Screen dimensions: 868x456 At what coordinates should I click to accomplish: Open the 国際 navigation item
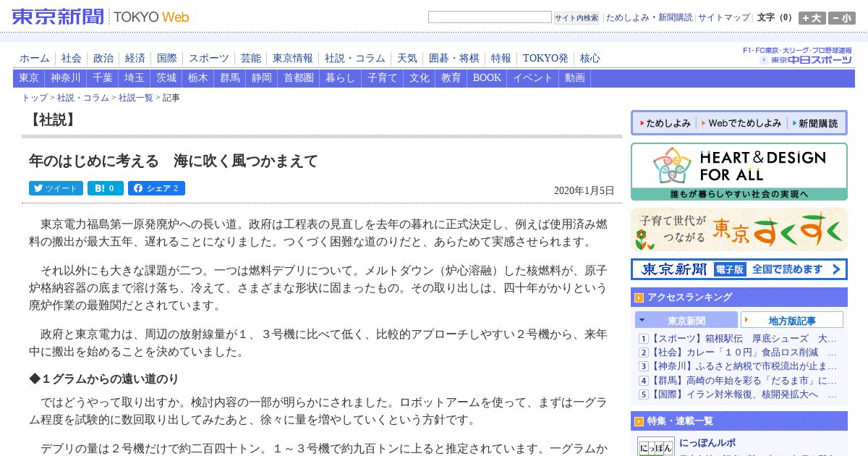167,58
